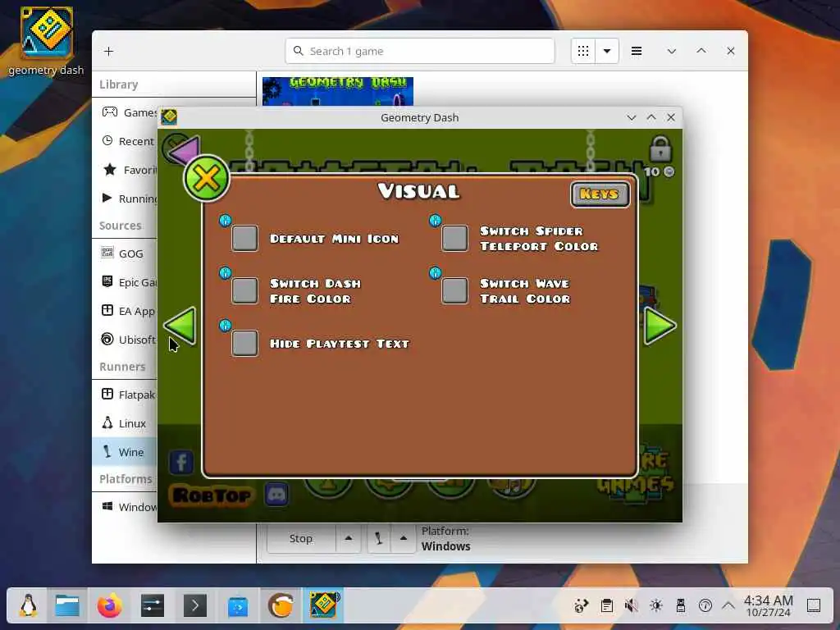This screenshot has width=840, height=630.
Task: Click the Facebook icon in Geometry Dash
Action: [181, 463]
